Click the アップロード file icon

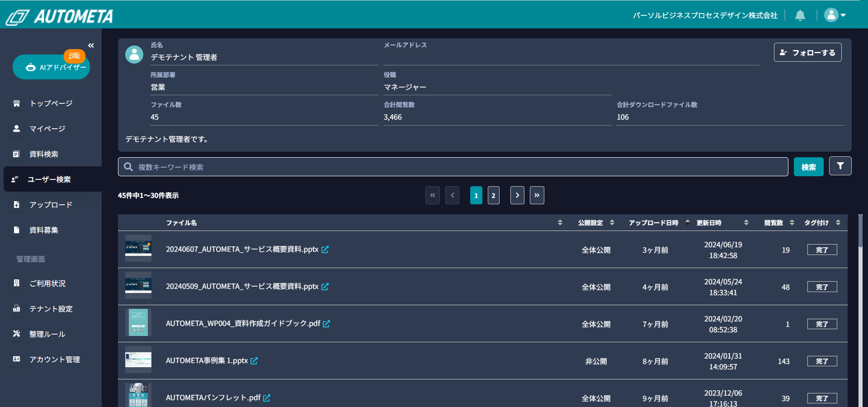17,205
